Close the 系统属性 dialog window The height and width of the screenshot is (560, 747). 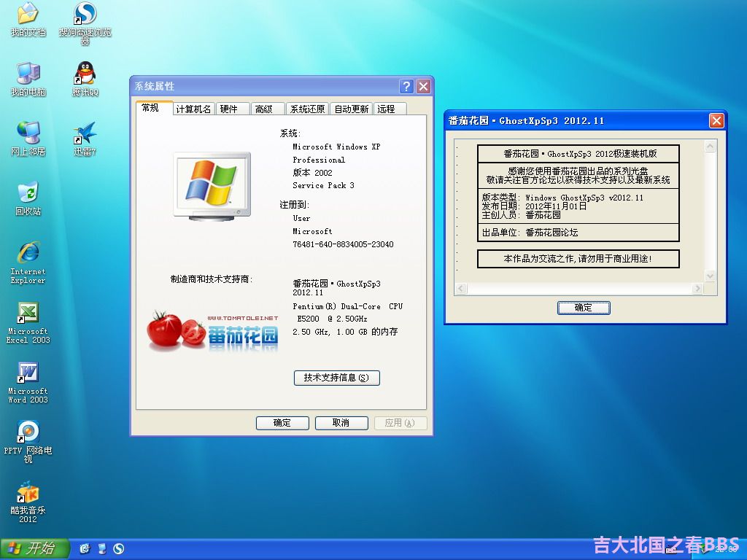point(424,86)
